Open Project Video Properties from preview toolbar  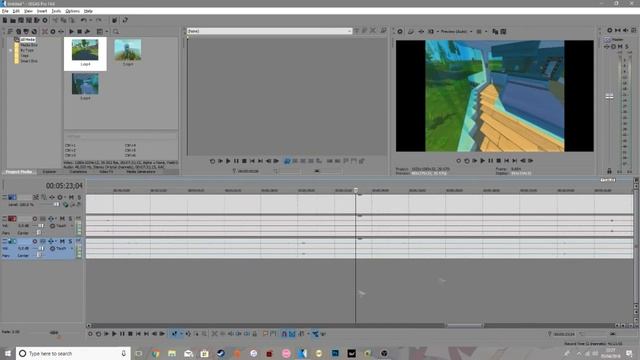[400, 31]
